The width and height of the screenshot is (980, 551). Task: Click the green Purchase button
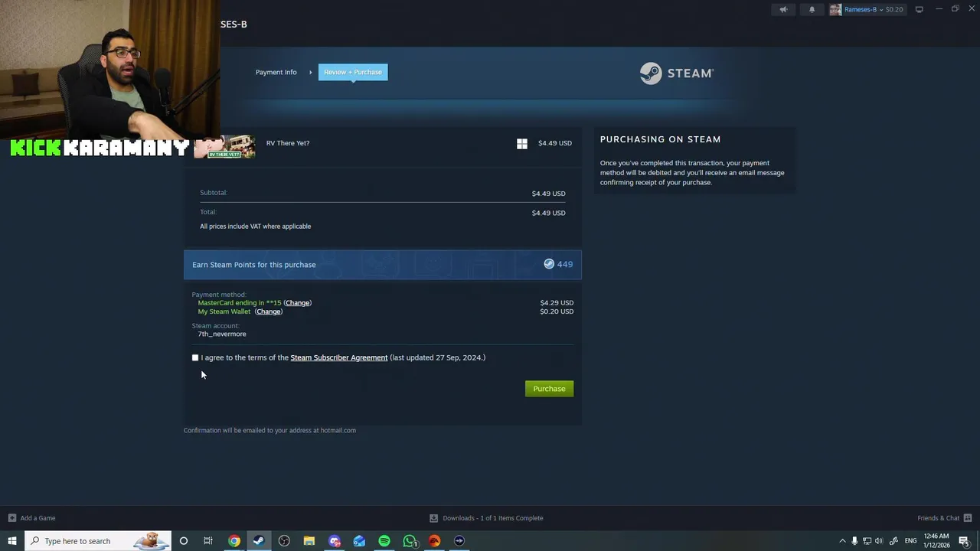[549, 389]
